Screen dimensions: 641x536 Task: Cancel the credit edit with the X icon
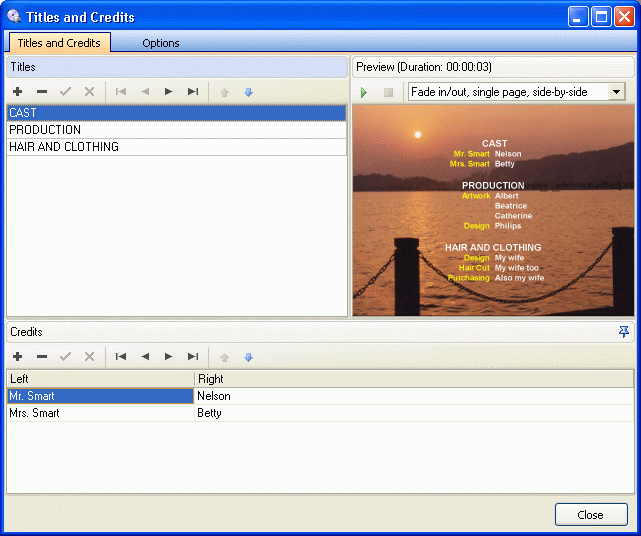(x=89, y=357)
